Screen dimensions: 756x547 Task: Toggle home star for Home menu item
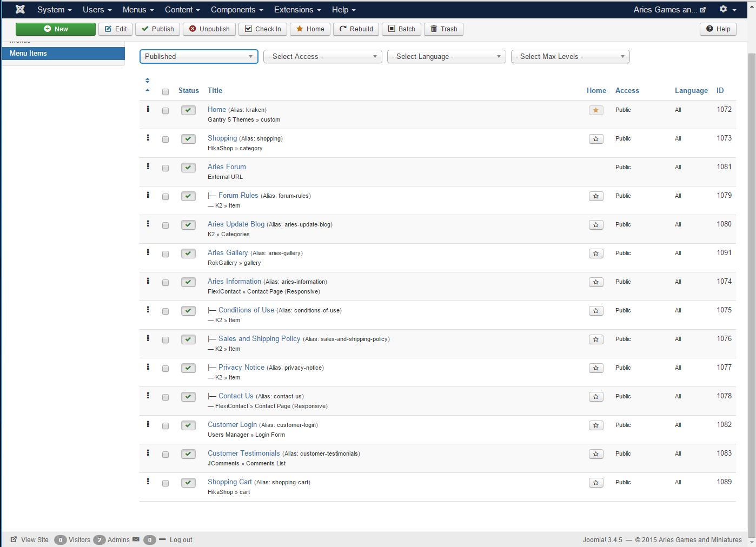(596, 110)
